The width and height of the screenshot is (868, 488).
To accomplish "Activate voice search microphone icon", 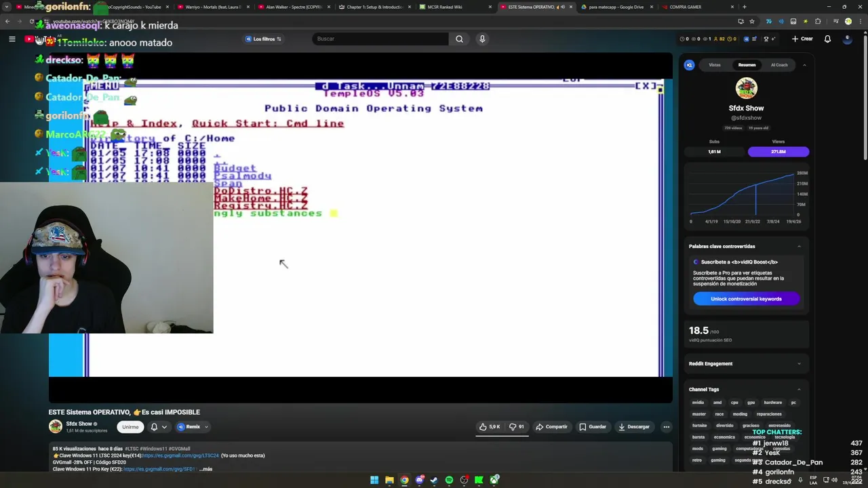I will point(482,39).
